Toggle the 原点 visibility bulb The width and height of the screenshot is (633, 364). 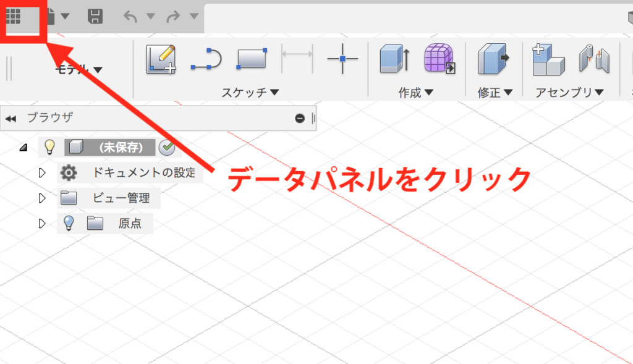click(69, 223)
